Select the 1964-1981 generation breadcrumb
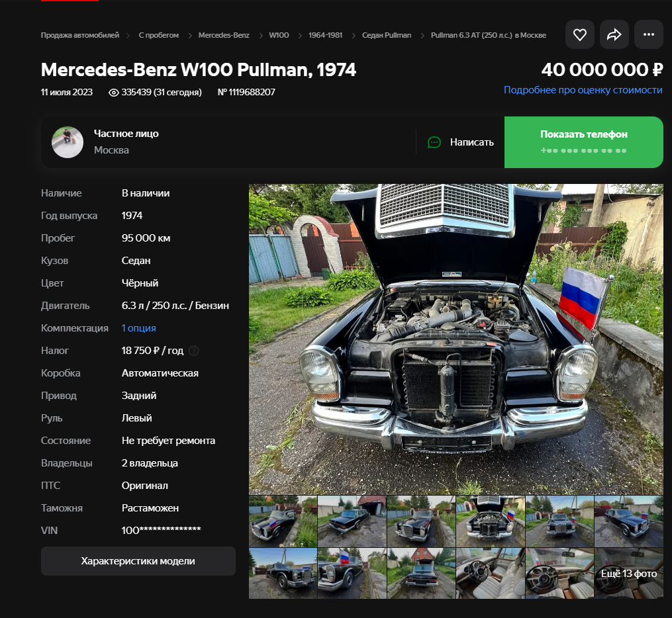This screenshot has width=672, height=618. pyautogui.click(x=325, y=35)
